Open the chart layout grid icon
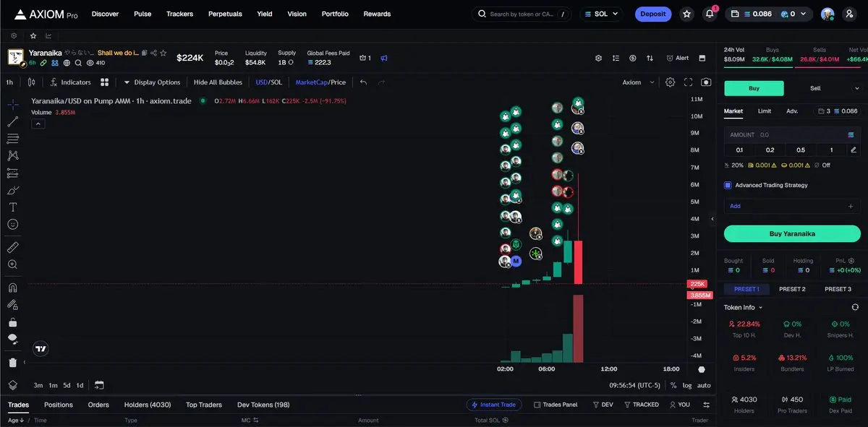 (105, 82)
